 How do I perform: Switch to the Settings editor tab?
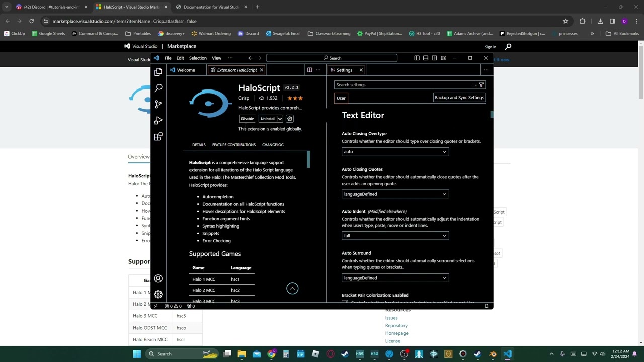345,70
